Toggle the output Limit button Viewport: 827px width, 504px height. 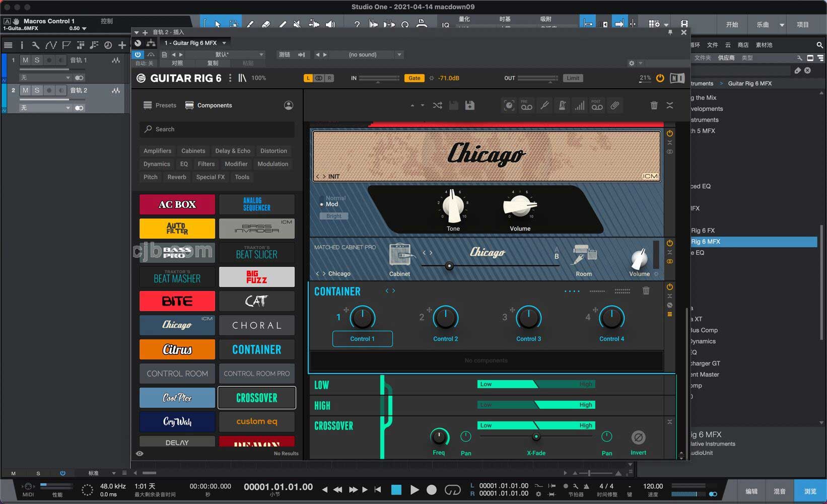pyautogui.click(x=573, y=78)
